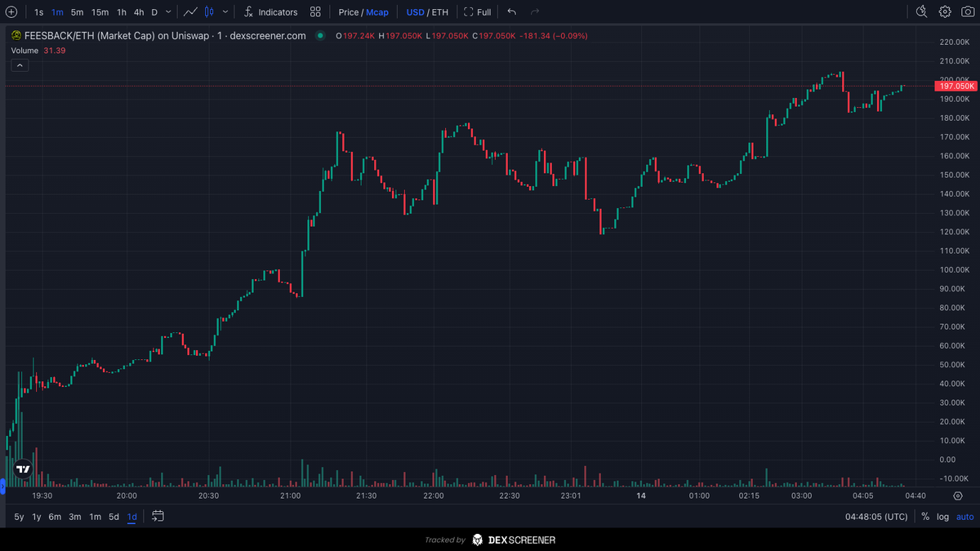The image size is (980, 551).
Task: Set range to 6m
Action: click(55, 517)
